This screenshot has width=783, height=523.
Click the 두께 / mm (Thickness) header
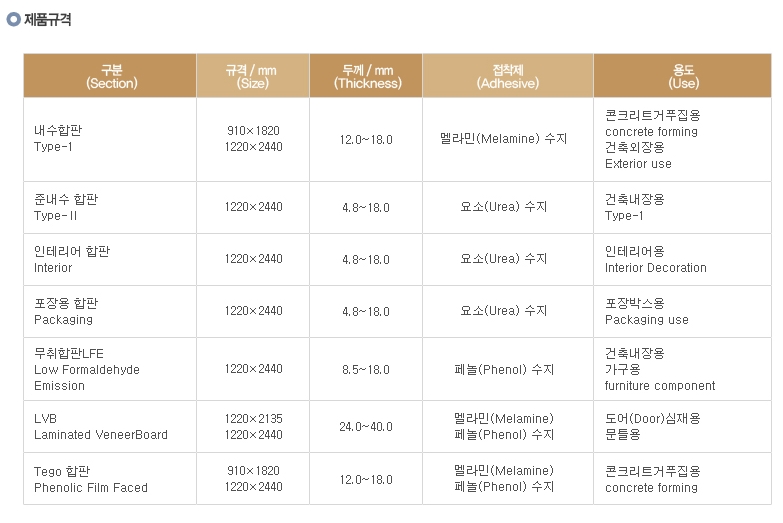coord(366,75)
